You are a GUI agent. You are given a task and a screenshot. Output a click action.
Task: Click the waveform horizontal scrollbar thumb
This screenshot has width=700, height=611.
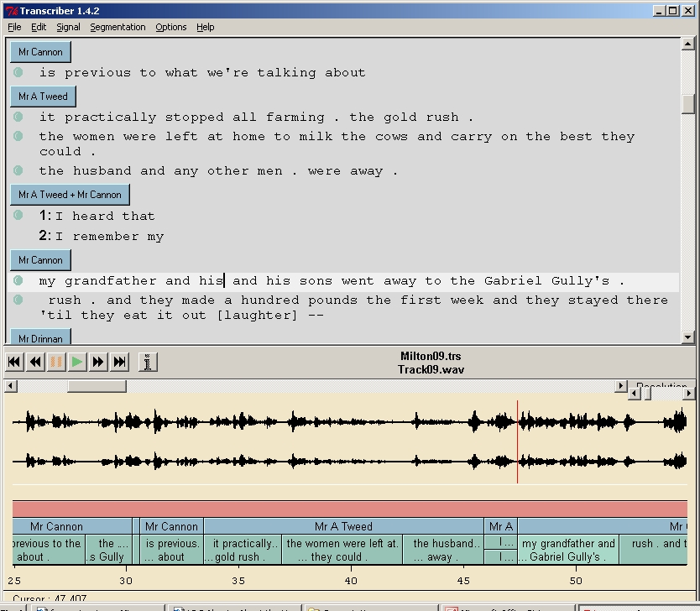[x=97, y=387]
